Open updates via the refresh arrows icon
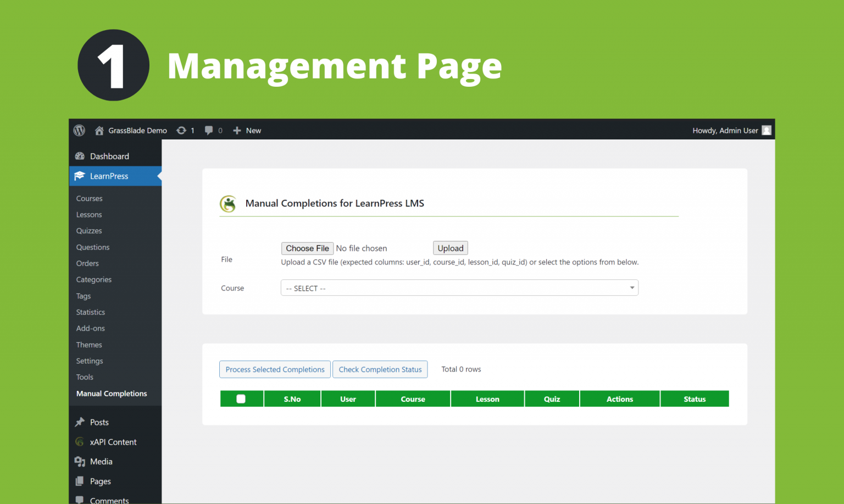 pos(181,130)
